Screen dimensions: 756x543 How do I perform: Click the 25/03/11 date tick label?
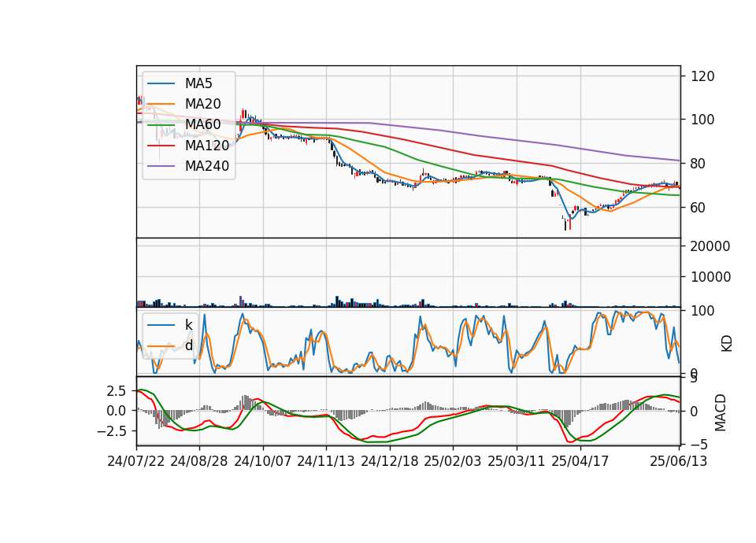pos(517,461)
